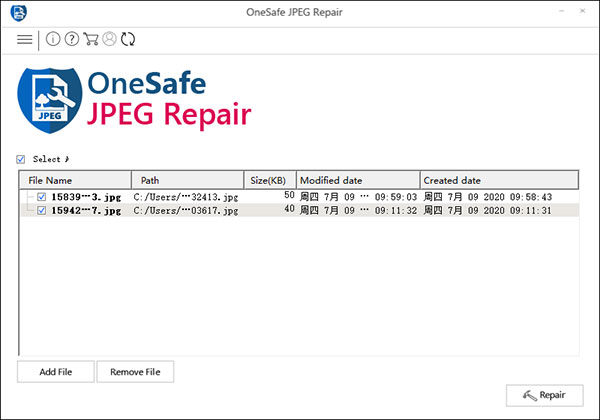The image size is (600, 420).
Task: Click the app shield icon in title bar
Action: (18, 13)
